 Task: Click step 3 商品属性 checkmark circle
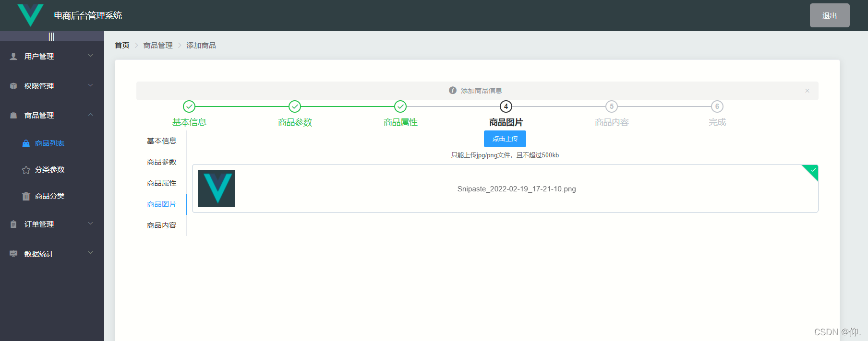(x=400, y=106)
